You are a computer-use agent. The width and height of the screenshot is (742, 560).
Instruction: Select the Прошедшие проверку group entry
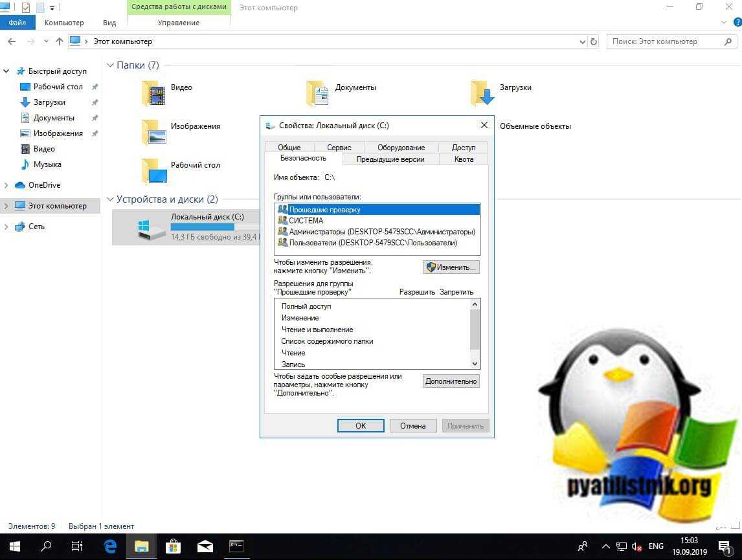pyautogui.click(x=377, y=210)
